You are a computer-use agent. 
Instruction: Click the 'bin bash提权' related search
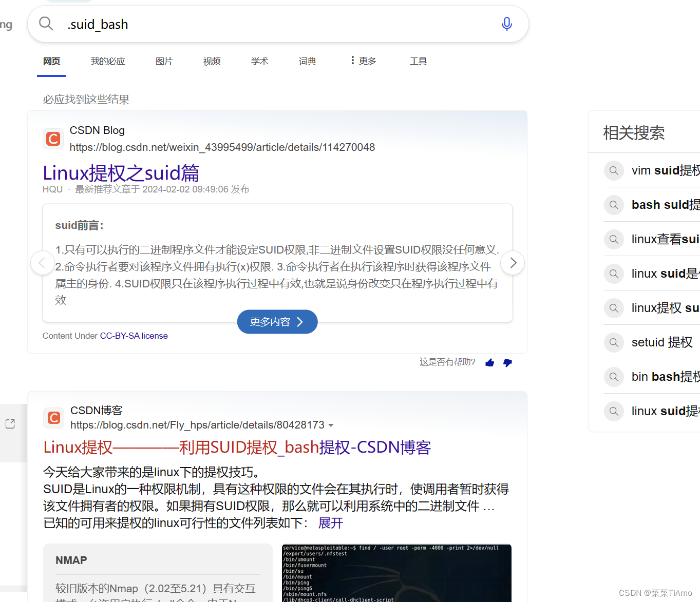(x=666, y=377)
